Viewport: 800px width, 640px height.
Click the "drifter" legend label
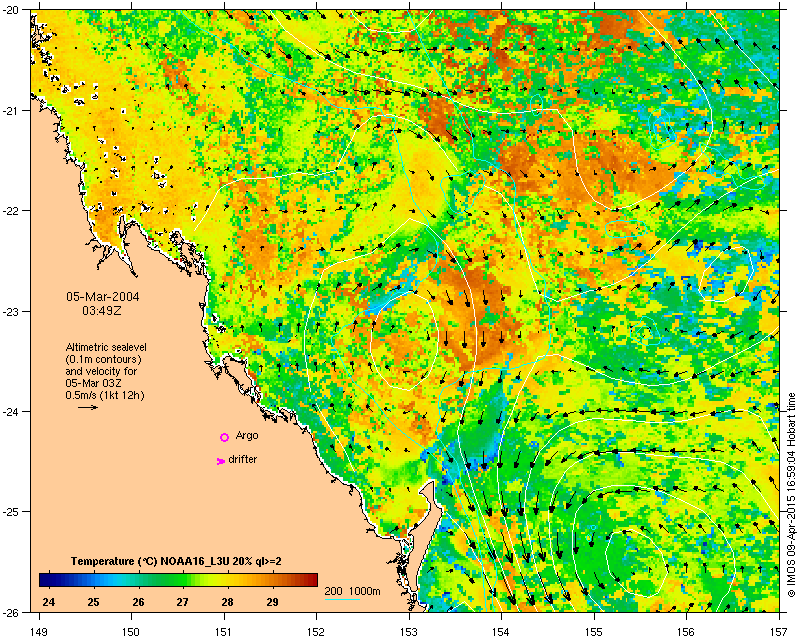point(242,459)
